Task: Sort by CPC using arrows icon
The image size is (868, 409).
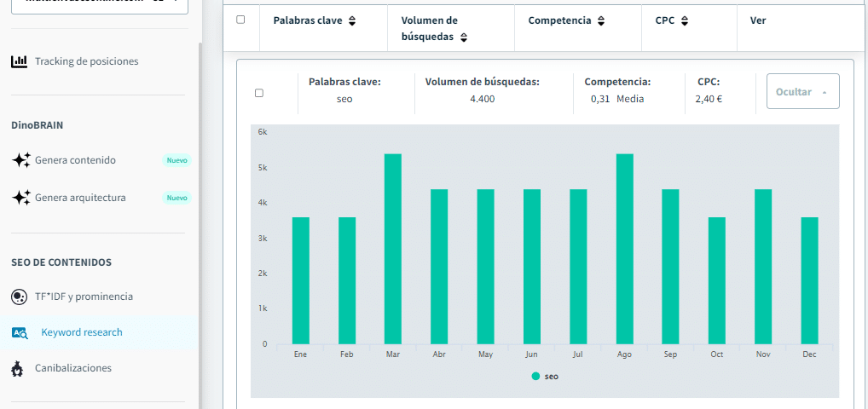Action: click(685, 20)
